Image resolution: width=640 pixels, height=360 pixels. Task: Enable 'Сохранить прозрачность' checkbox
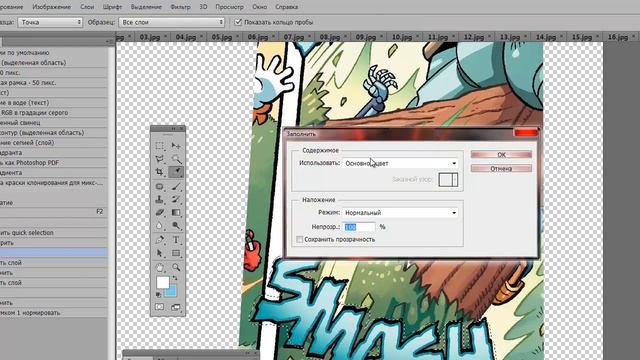click(x=300, y=240)
